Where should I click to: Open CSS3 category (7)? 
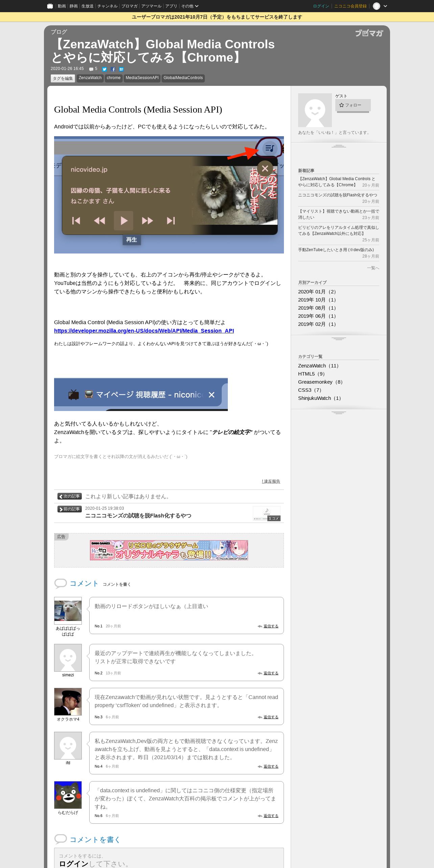click(x=311, y=390)
